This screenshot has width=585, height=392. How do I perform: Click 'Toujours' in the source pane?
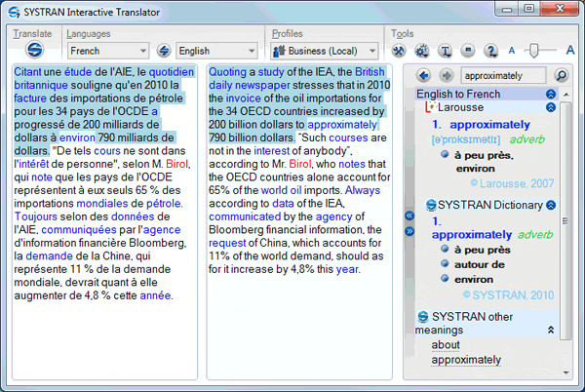[x=36, y=216]
